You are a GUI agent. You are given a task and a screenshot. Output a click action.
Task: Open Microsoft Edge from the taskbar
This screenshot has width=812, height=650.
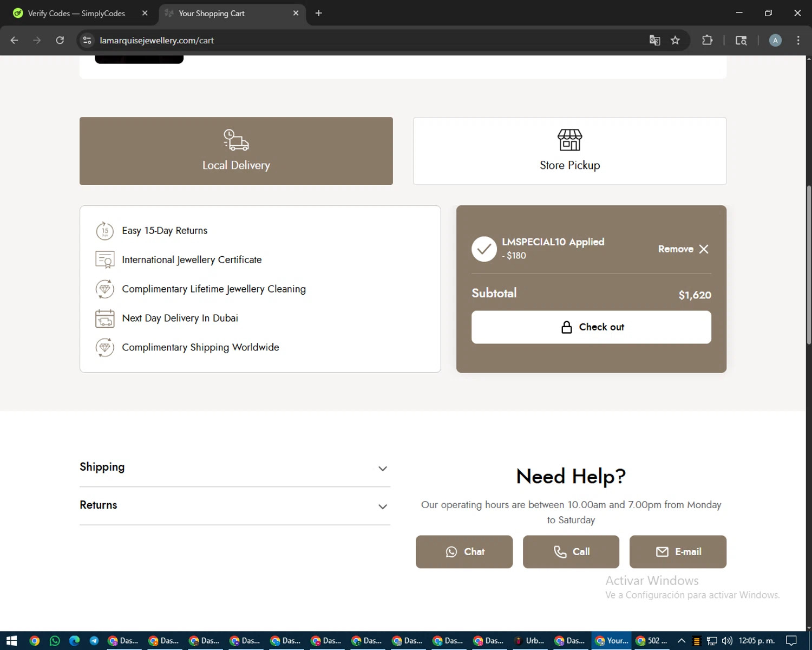(x=74, y=641)
